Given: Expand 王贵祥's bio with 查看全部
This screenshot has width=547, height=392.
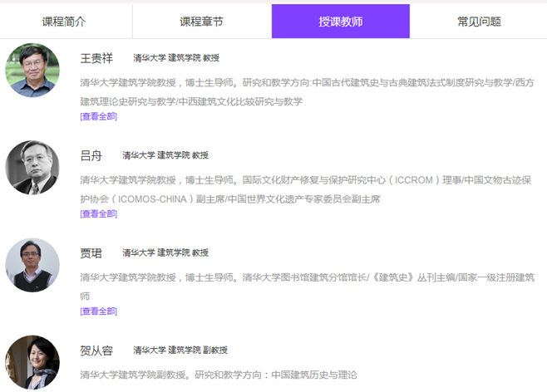Looking at the screenshot, I should [x=98, y=116].
